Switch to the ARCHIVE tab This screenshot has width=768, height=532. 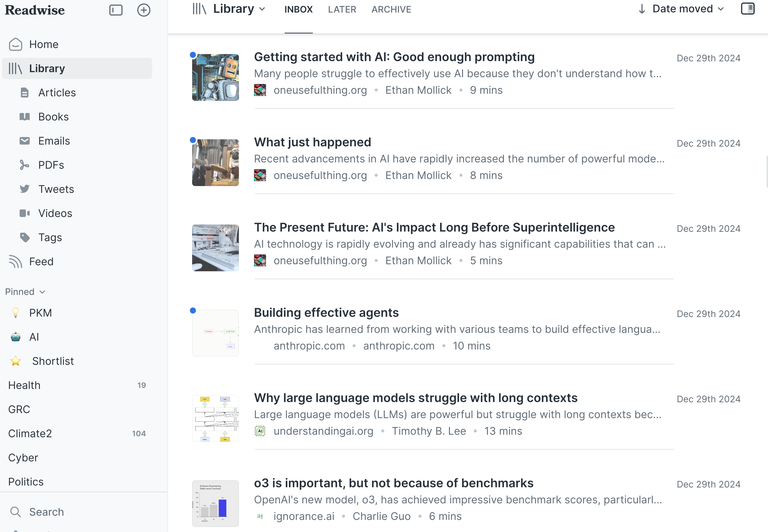(391, 9)
